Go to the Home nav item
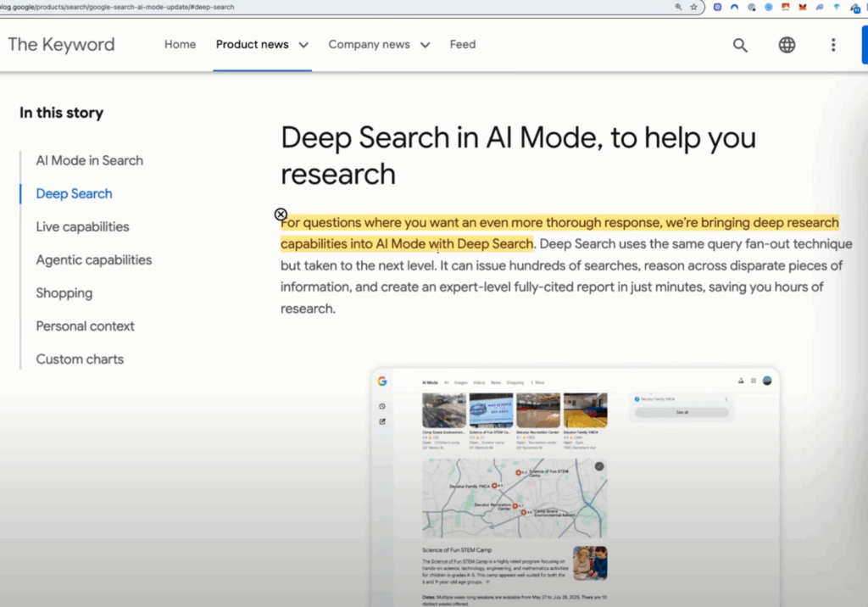Viewport: 868px width, 607px height. [180, 44]
